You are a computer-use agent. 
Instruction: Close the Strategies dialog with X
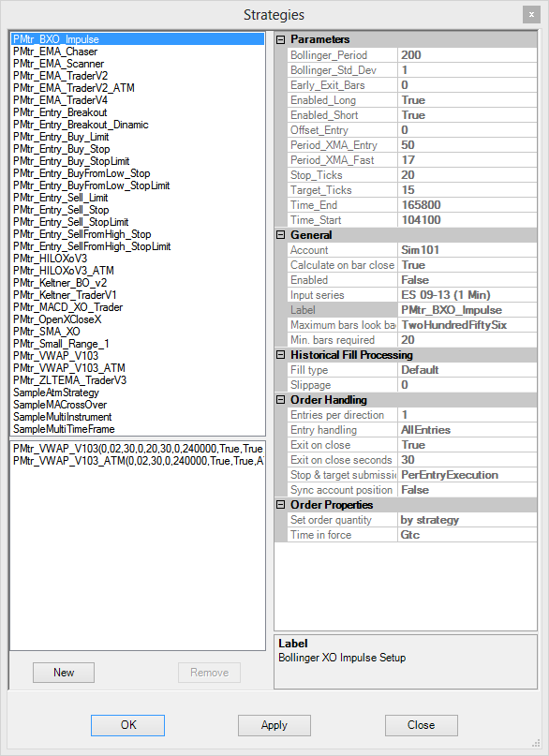(x=531, y=14)
